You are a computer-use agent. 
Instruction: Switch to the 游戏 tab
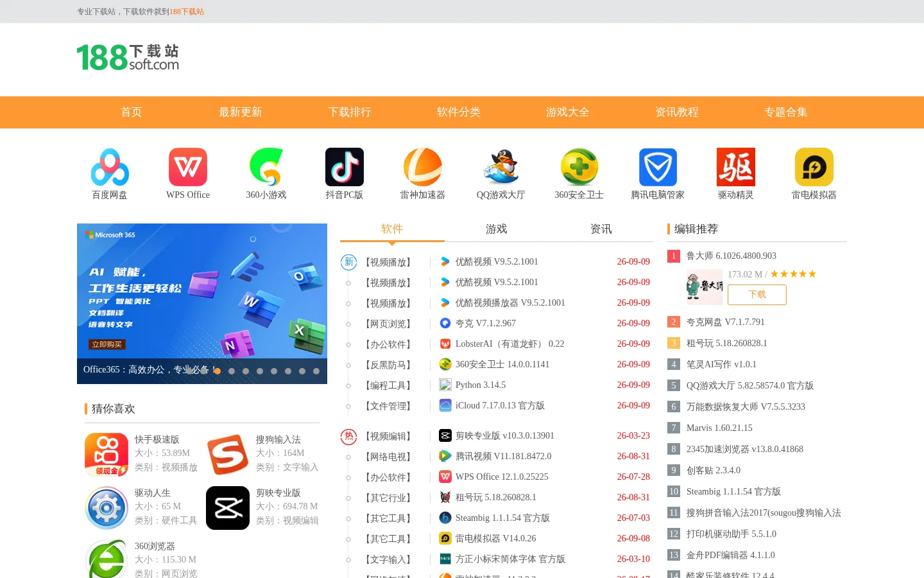point(497,229)
